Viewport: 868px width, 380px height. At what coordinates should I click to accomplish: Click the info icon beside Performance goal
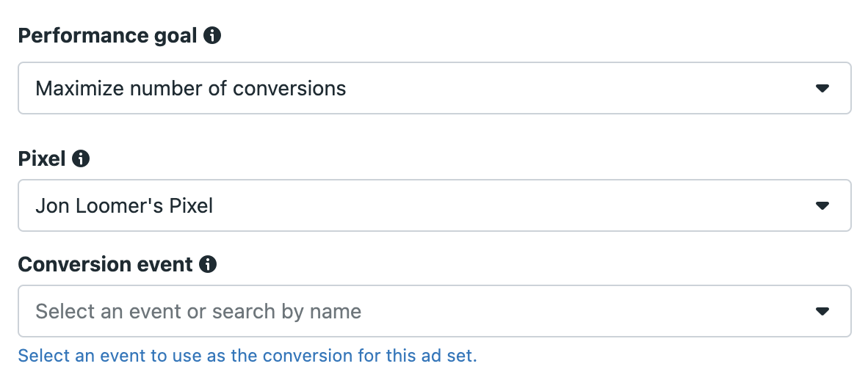[212, 36]
